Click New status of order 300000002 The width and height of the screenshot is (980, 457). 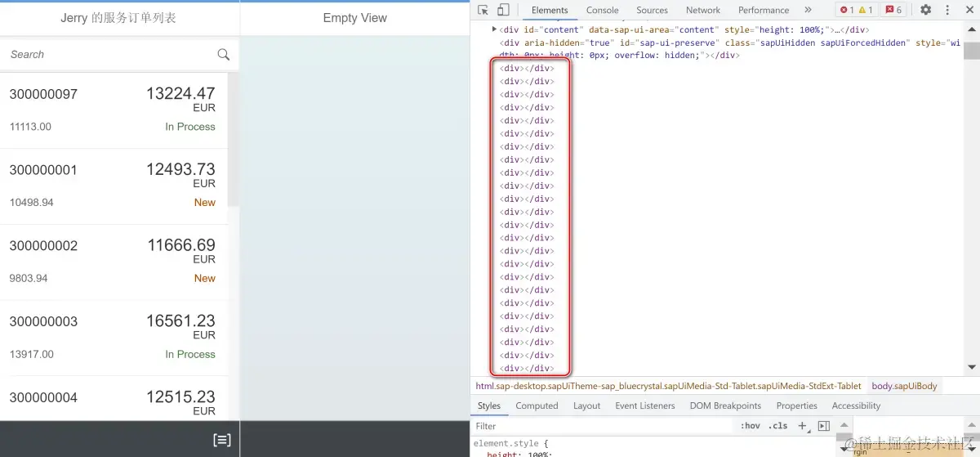205,279
